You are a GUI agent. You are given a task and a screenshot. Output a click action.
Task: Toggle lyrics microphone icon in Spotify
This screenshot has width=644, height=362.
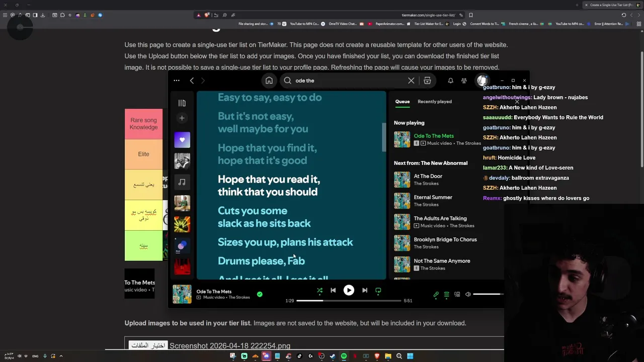436,294
